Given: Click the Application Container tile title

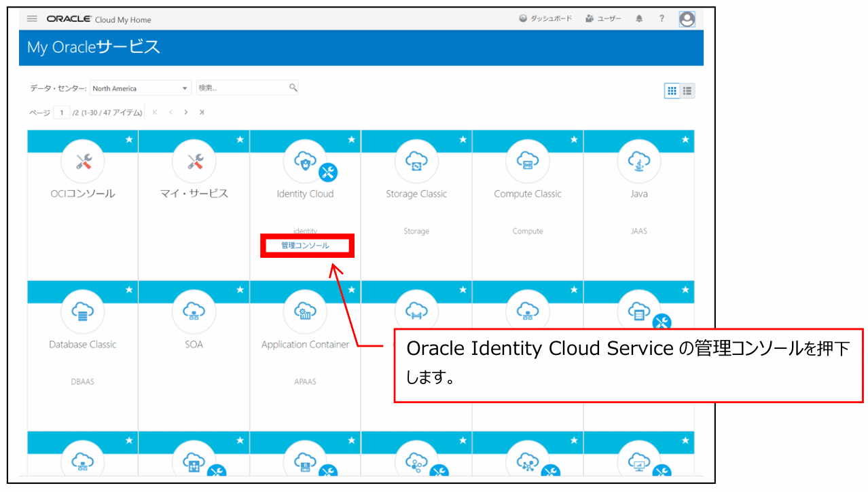Looking at the screenshot, I should (x=305, y=345).
